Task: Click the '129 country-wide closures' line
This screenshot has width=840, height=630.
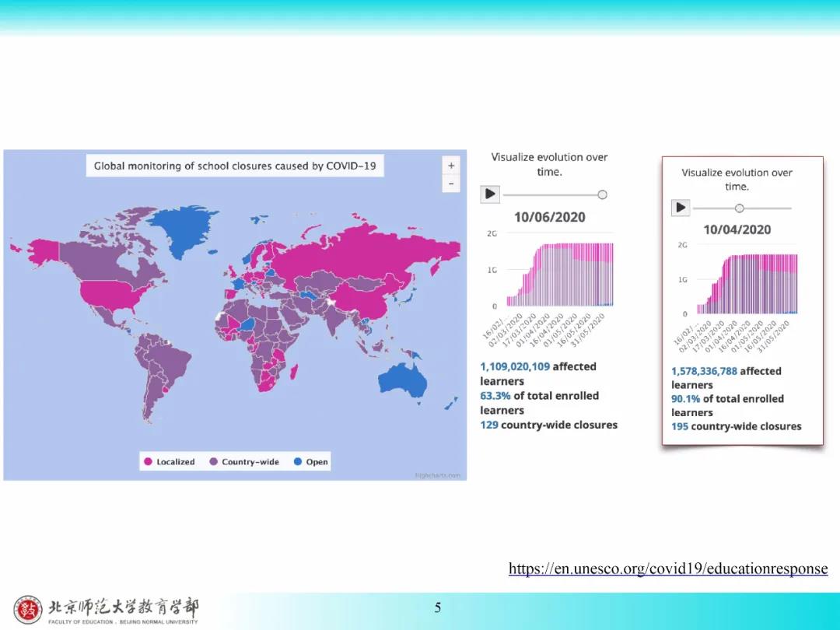Action: [x=548, y=425]
